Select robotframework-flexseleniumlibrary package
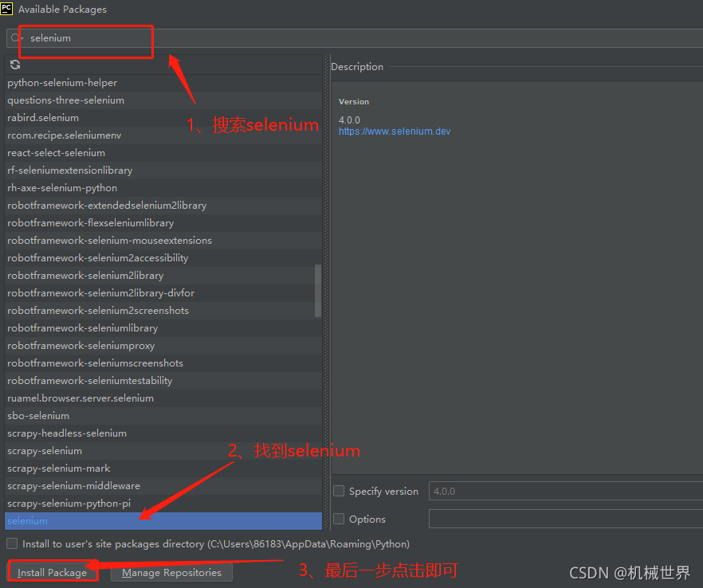Image resolution: width=703 pixels, height=588 pixels. (163, 223)
